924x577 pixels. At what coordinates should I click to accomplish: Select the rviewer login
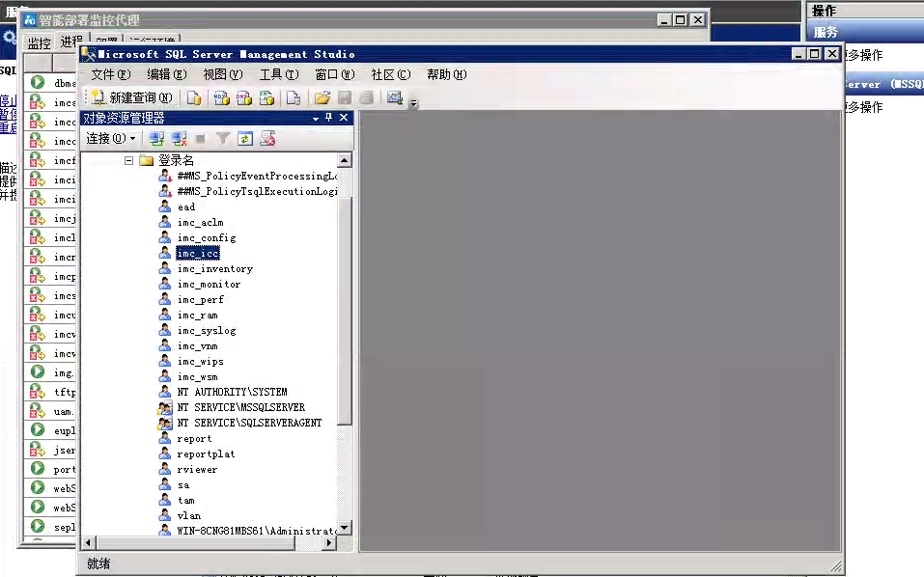point(197,469)
